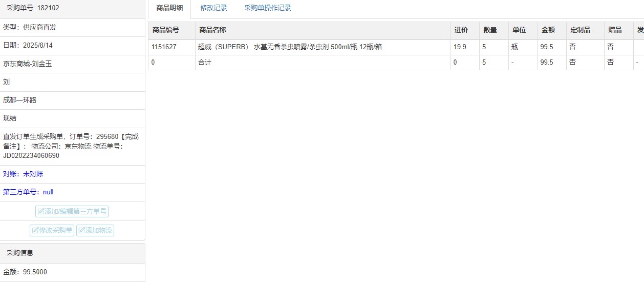Select the 商品编号 column header

click(171, 30)
